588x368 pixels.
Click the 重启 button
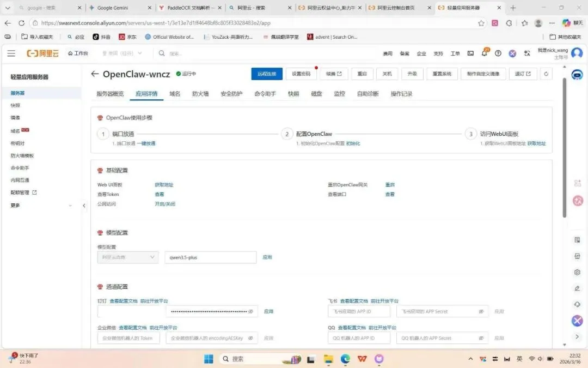tap(362, 74)
